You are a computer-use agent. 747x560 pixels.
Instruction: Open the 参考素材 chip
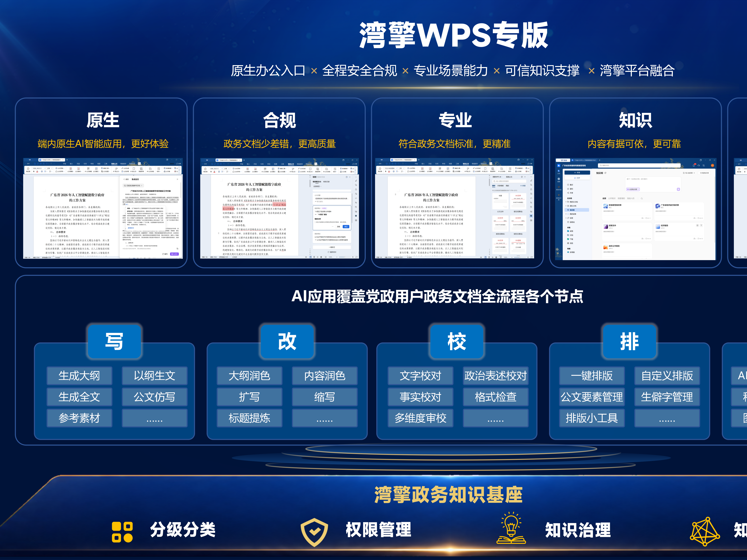(79, 418)
